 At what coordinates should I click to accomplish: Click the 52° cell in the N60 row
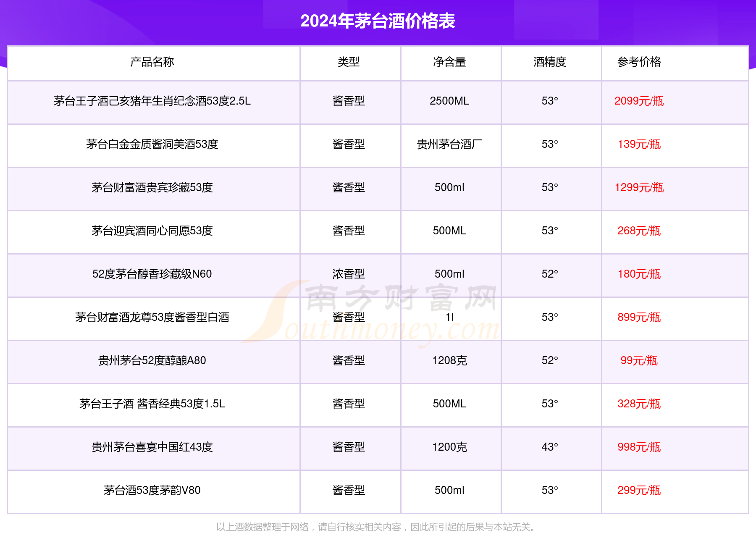[550, 274]
